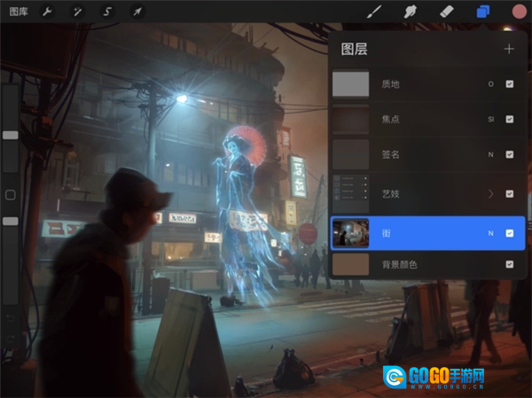The width and height of the screenshot is (532, 398).
Task: Open blend mode of 质地 layer
Action: (x=490, y=84)
